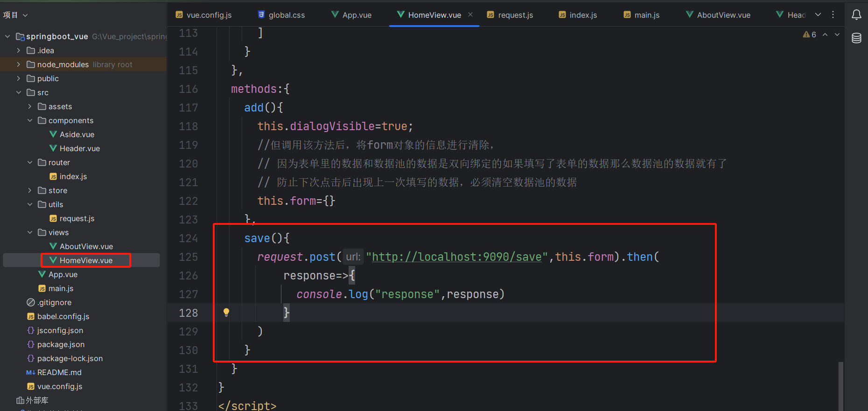
Task: Place cursor on 'methods:{' text
Action: 260,89
